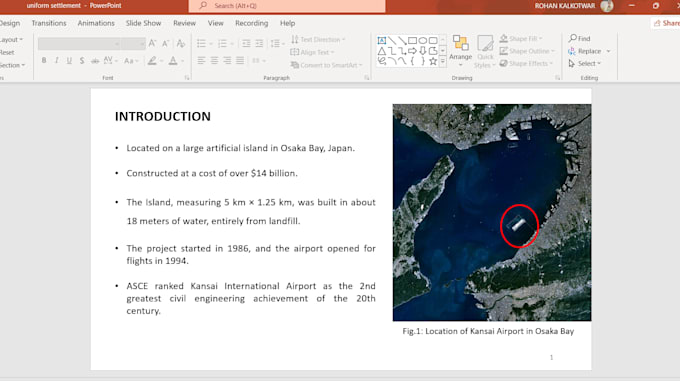Choose the Rectangle shape
680x381 pixels.
tap(412, 41)
